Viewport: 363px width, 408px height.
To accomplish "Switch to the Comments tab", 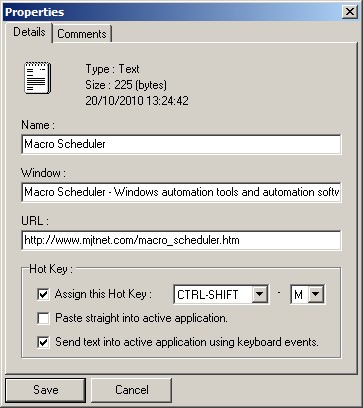I will coord(82,34).
